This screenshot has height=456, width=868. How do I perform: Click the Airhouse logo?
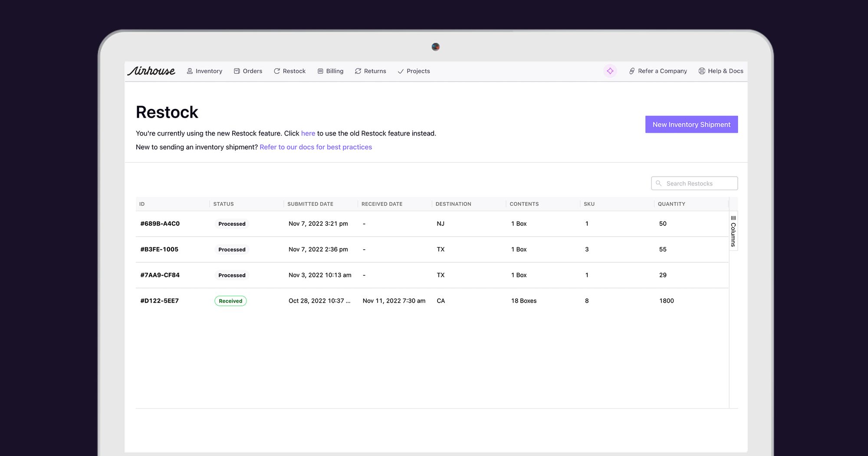151,71
